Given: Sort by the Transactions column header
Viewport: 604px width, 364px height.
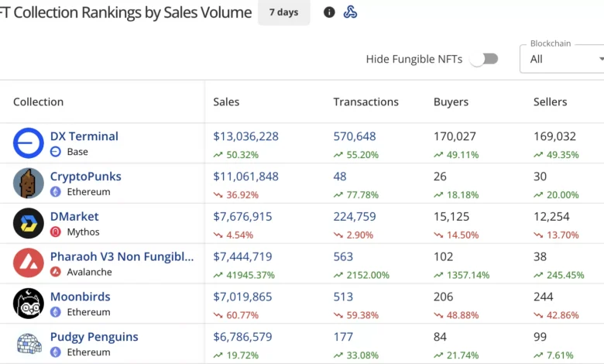Looking at the screenshot, I should 365,102.
